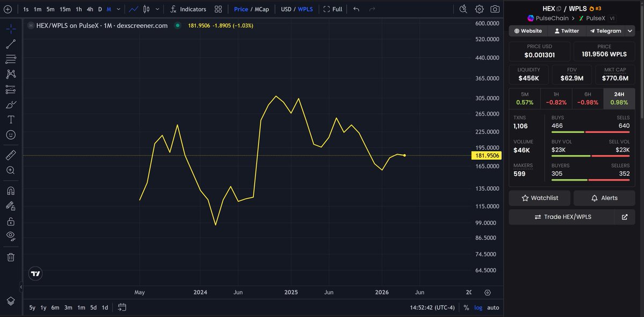
Task: Open the emoji icons tool
Action: point(11,134)
